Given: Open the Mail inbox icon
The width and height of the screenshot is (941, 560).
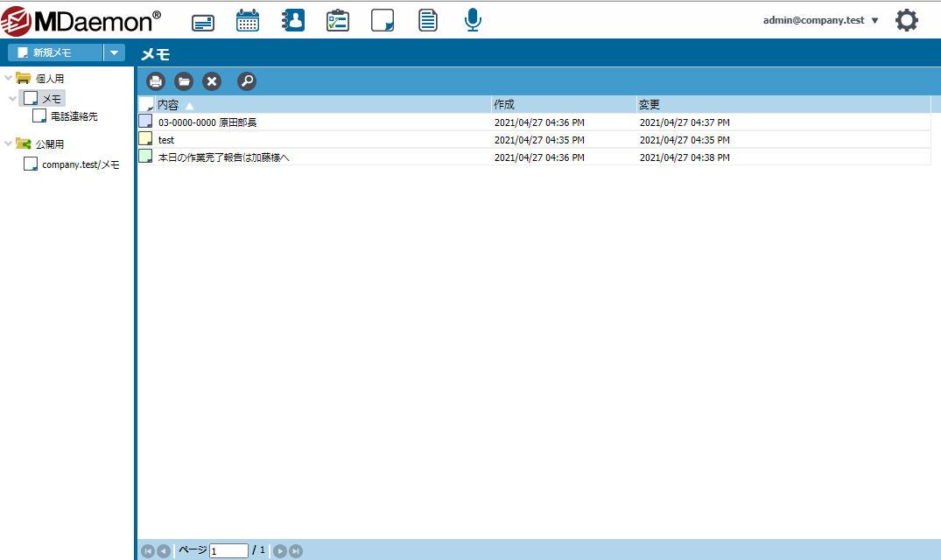Looking at the screenshot, I should click(x=203, y=21).
